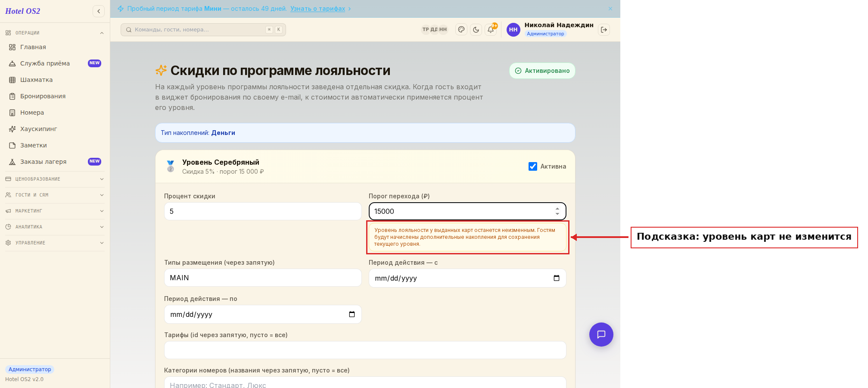Click the Тарифы id input field
The width and height of the screenshot is (868, 388).
(x=365, y=350)
